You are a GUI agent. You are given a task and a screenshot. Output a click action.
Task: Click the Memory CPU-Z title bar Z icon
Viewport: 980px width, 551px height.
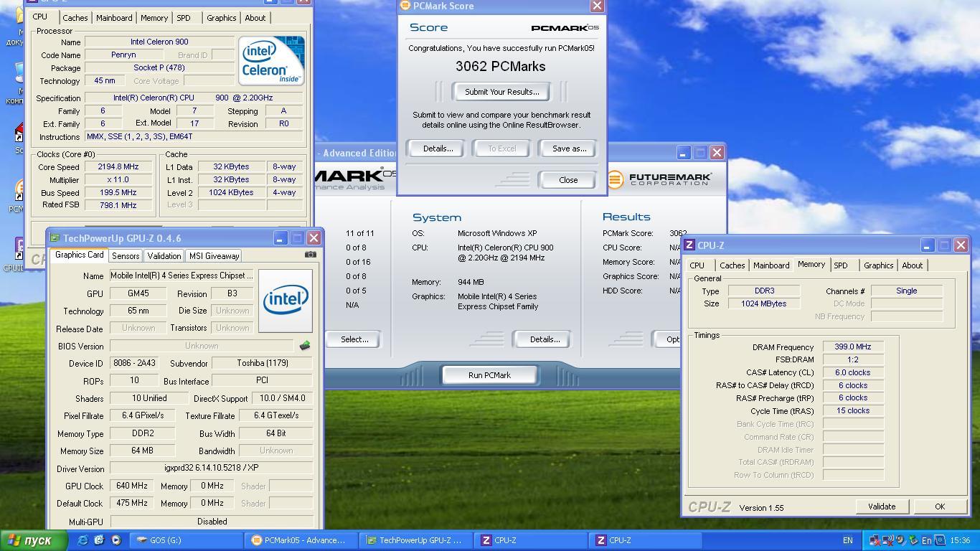click(689, 245)
